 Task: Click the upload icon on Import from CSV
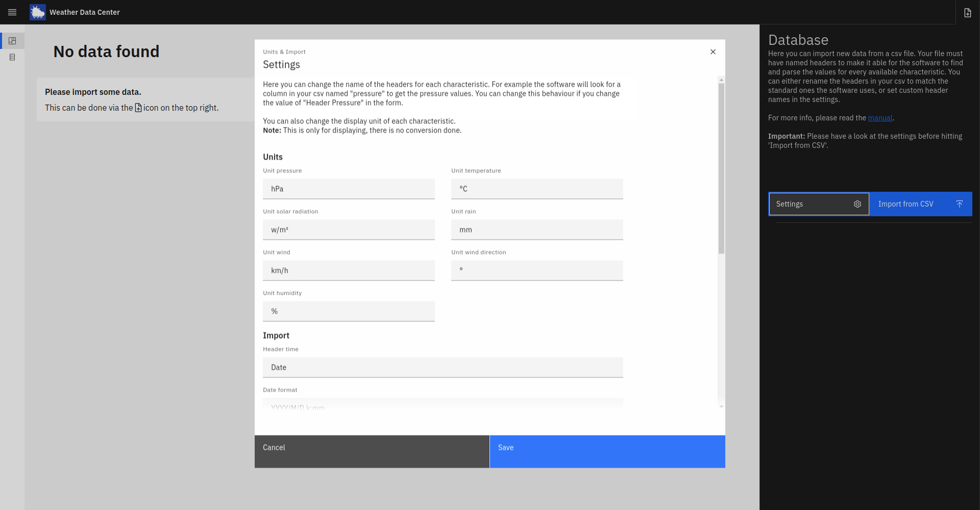(x=960, y=204)
